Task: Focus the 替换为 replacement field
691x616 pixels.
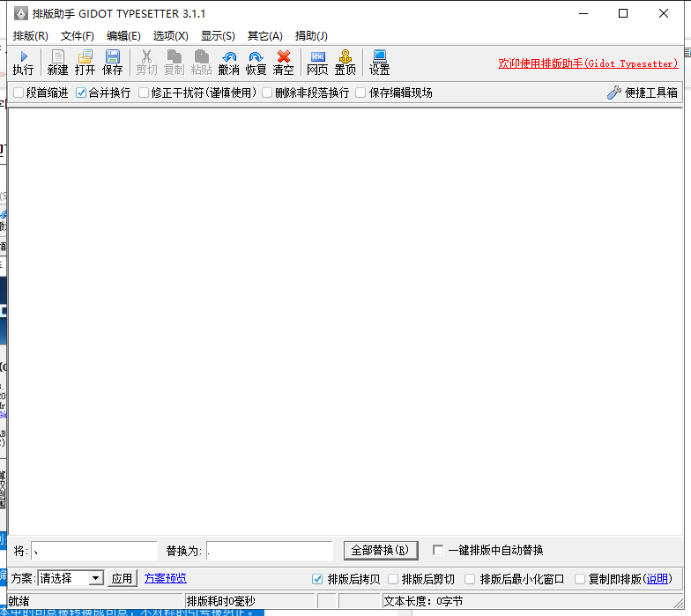Action: click(270, 551)
